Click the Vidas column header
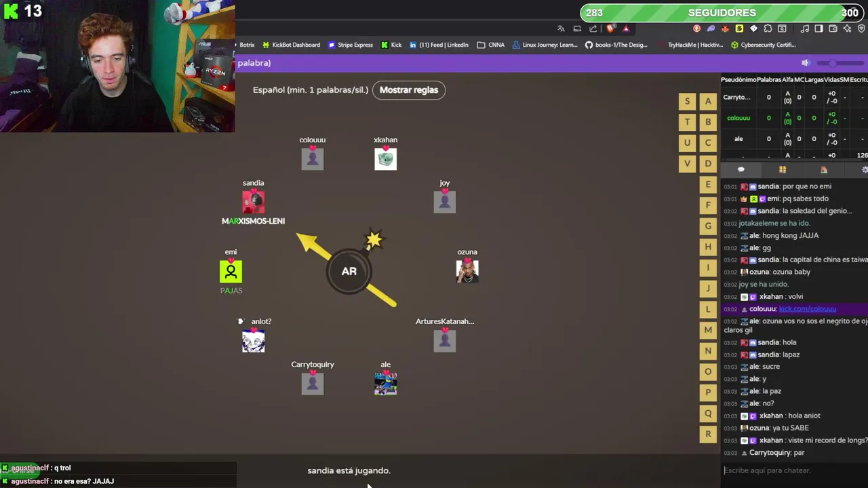868x488 pixels. [831, 79]
